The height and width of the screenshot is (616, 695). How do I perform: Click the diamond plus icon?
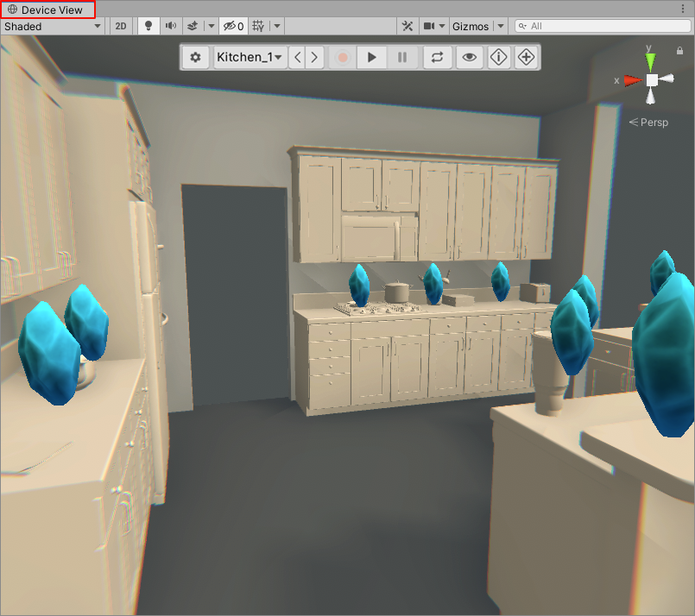tap(526, 57)
